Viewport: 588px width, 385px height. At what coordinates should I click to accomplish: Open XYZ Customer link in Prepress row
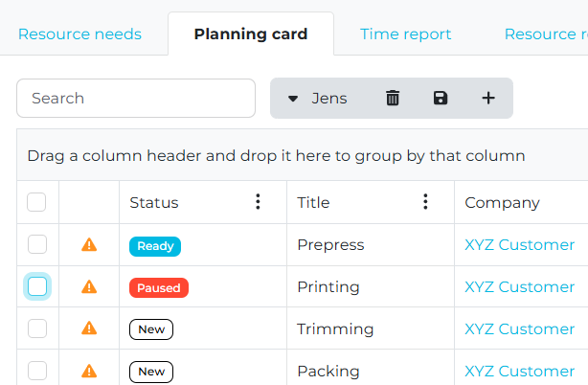519,245
